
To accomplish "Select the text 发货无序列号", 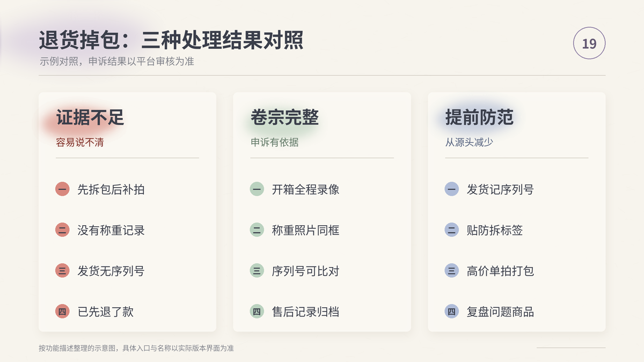I will point(111,271).
